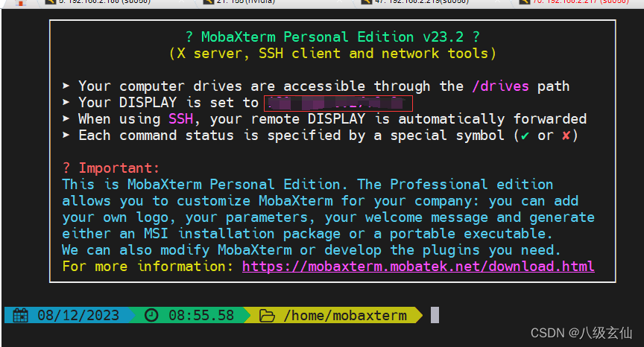Click the terminal cursor block

435,315
